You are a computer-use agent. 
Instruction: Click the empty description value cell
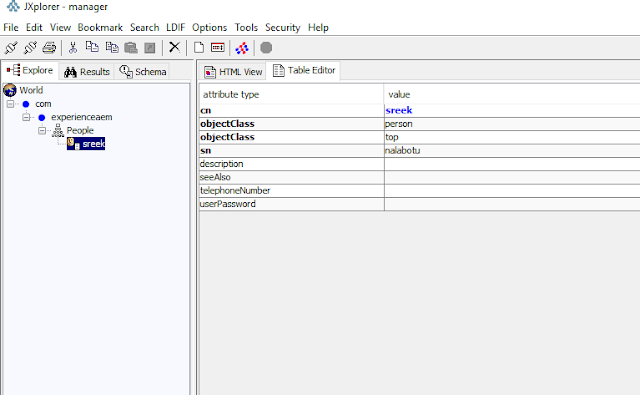pyautogui.click(x=512, y=164)
